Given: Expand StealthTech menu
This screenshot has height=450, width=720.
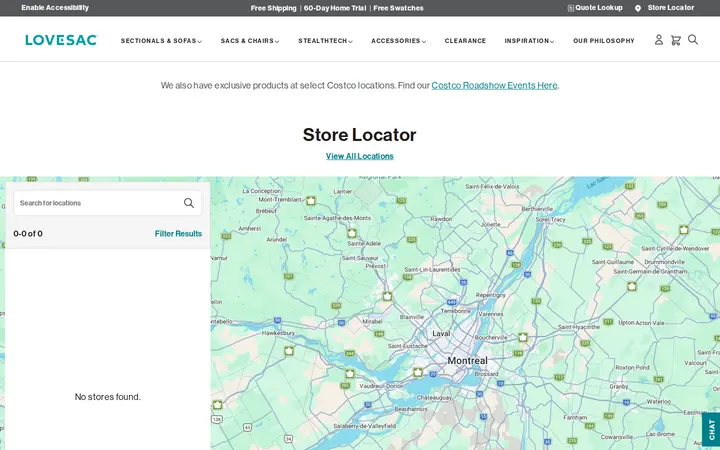Looking at the screenshot, I should click(326, 41).
